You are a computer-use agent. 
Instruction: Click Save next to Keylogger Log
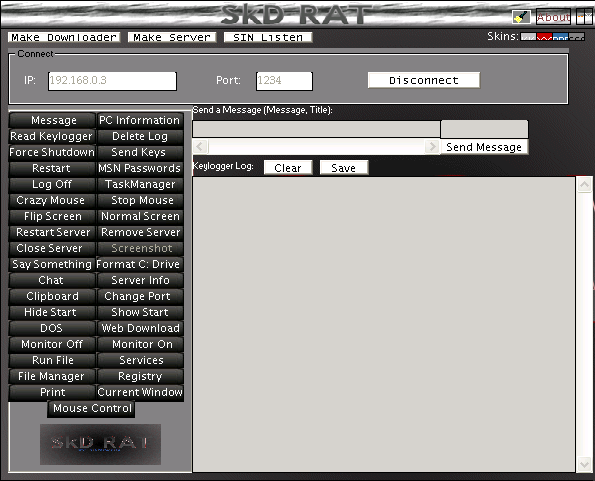(x=344, y=167)
